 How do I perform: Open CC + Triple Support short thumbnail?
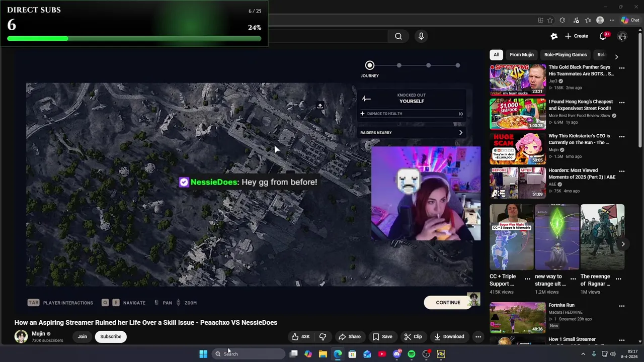coord(512,237)
